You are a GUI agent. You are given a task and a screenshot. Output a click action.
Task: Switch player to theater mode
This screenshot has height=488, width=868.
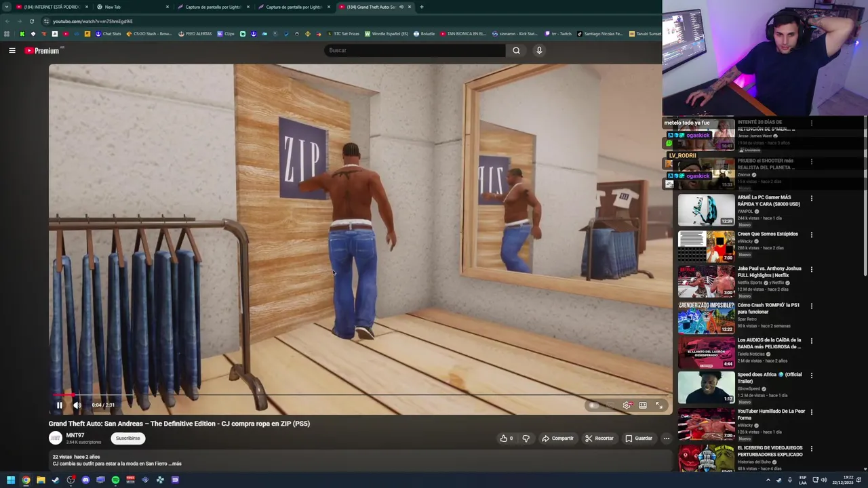coord(643,405)
